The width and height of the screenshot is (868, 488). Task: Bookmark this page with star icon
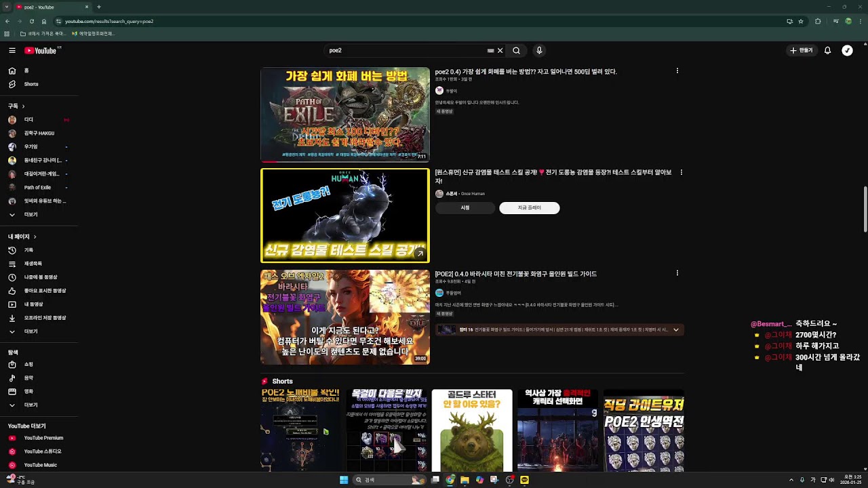(x=801, y=21)
